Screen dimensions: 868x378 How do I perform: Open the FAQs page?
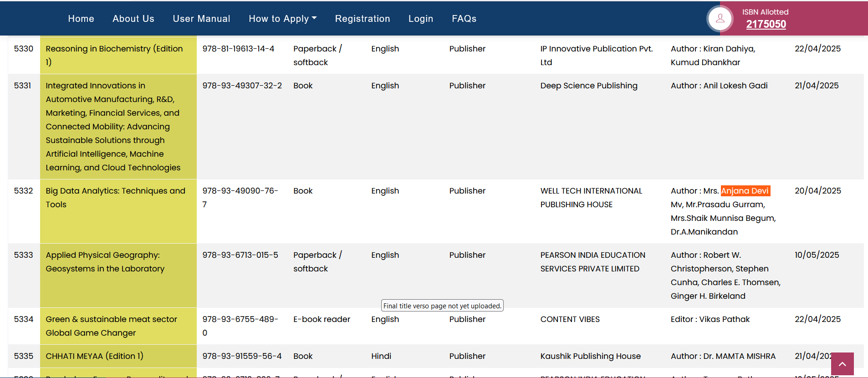[x=464, y=19]
